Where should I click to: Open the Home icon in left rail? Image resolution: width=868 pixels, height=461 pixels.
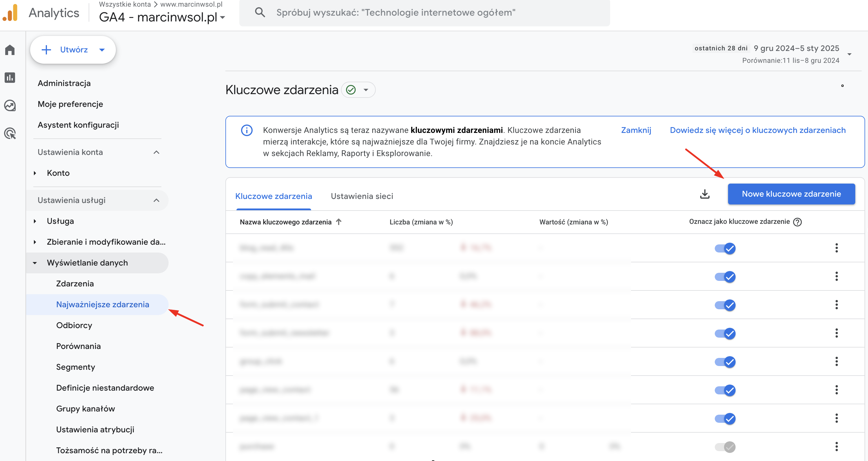coord(10,50)
